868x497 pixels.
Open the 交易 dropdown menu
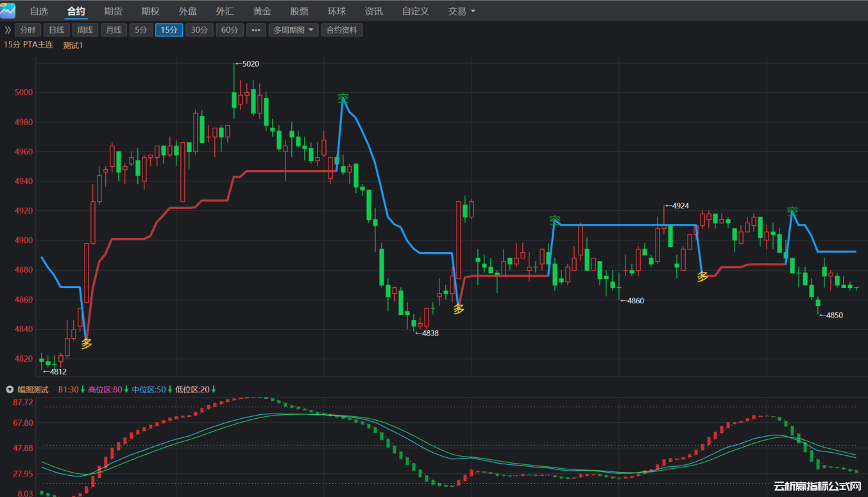pyautogui.click(x=462, y=12)
